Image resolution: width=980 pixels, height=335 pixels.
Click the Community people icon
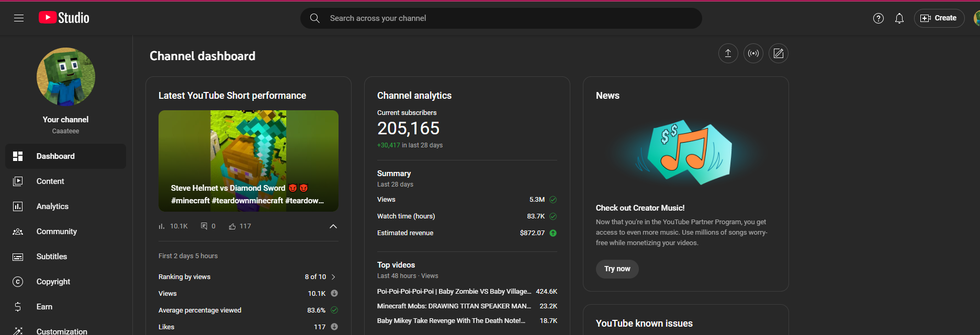(x=18, y=232)
